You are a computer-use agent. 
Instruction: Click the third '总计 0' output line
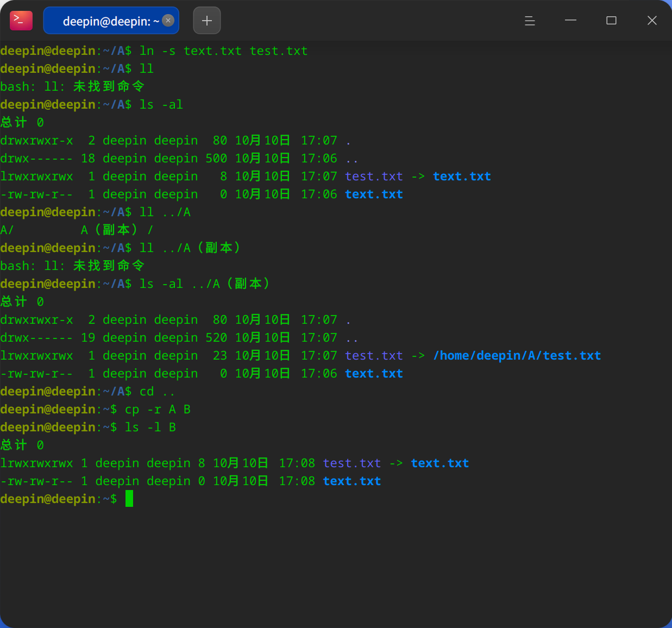(22, 445)
